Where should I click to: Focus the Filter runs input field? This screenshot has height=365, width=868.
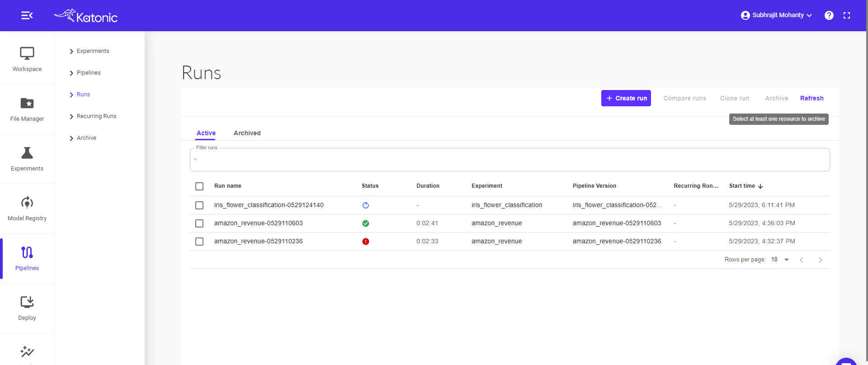coord(510,160)
